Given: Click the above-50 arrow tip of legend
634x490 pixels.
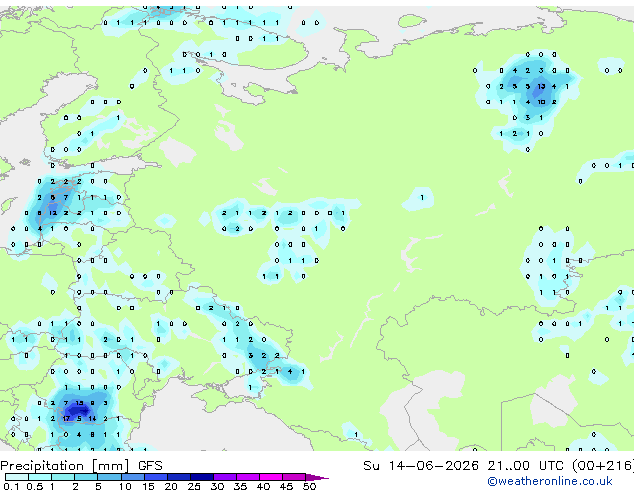Looking at the screenshot, I should coord(317,477).
